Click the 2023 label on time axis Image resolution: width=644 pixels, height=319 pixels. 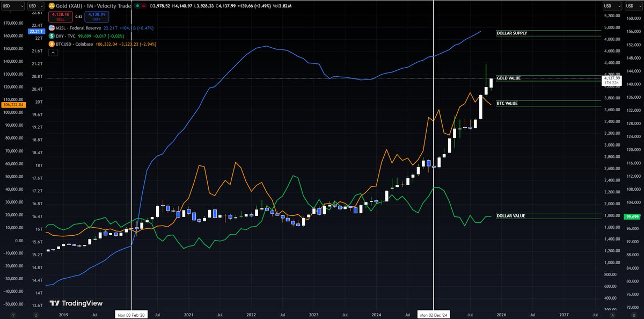click(x=314, y=314)
